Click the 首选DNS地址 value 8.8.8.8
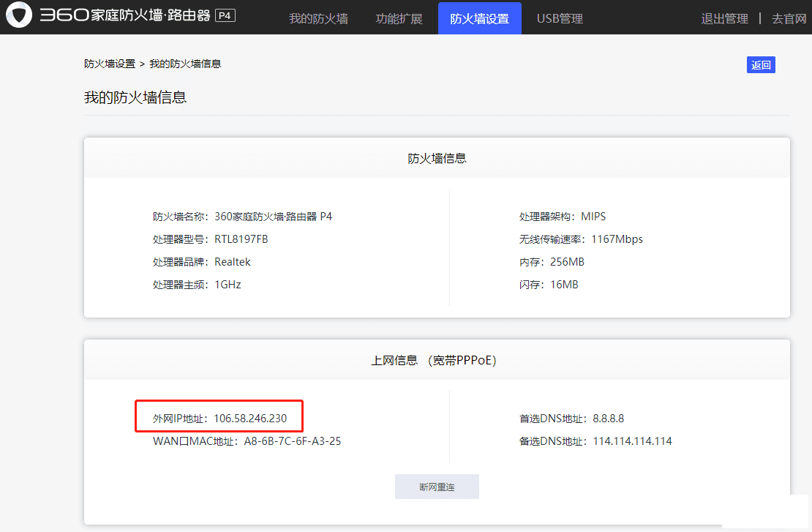Screen dimensions: 812x532 point(608,419)
